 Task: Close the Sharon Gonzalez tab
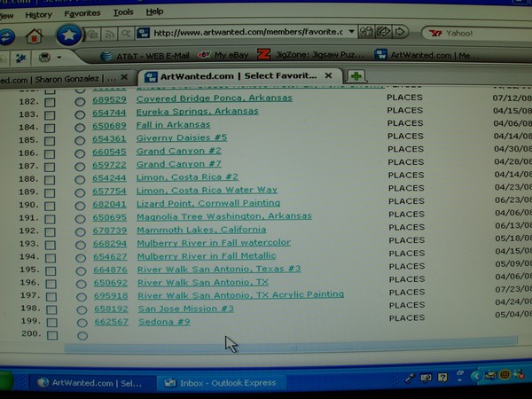coord(124,77)
